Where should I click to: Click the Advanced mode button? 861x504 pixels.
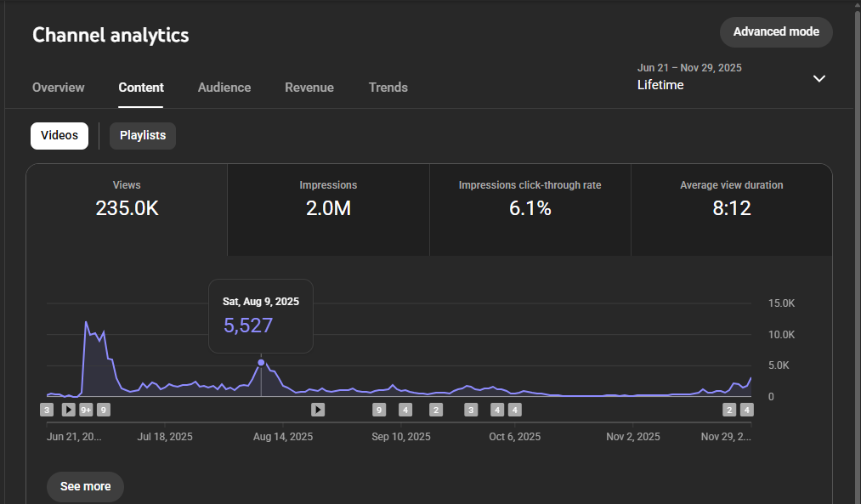tap(776, 32)
